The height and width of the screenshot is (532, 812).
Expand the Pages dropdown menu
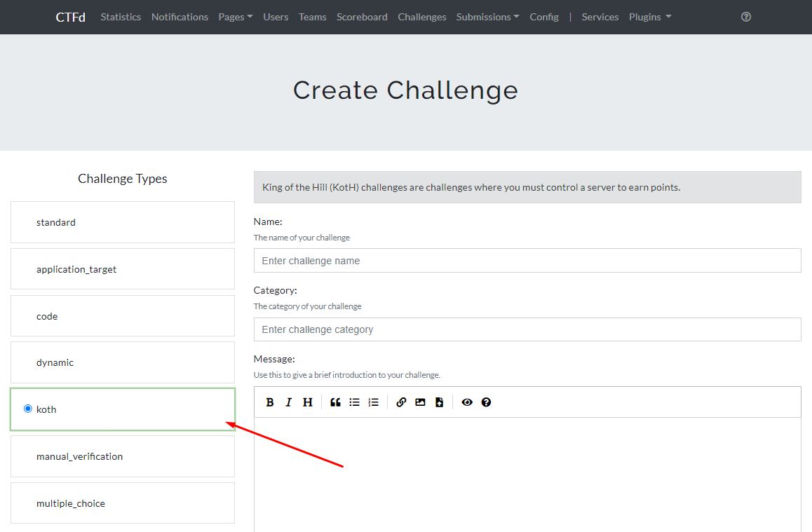235,17
